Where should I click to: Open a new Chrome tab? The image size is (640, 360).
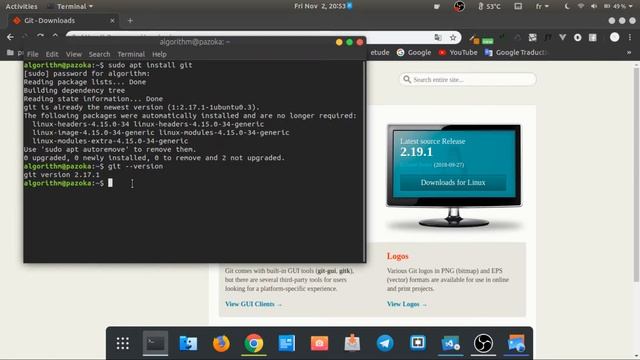(x=130, y=20)
